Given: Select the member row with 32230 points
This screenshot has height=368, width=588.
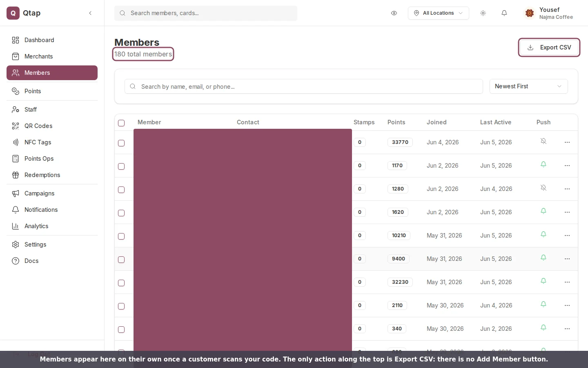Looking at the screenshot, I should click(x=121, y=283).
